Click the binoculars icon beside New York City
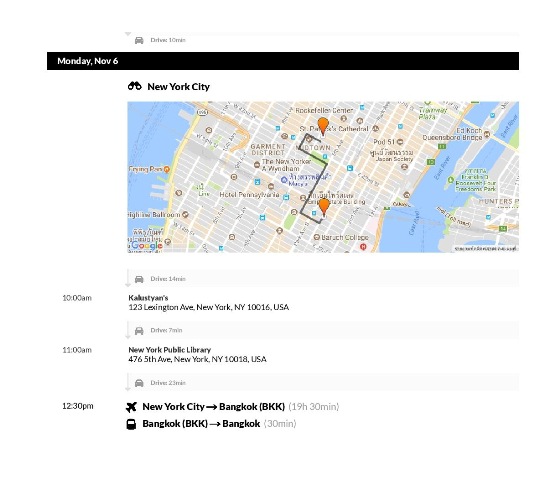 point(135,86)
